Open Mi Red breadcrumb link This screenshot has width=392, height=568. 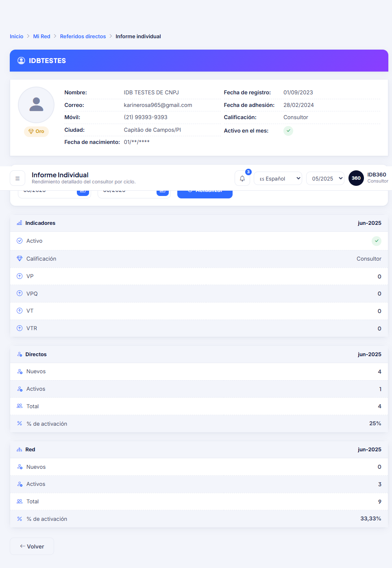(x=41, y=36)
